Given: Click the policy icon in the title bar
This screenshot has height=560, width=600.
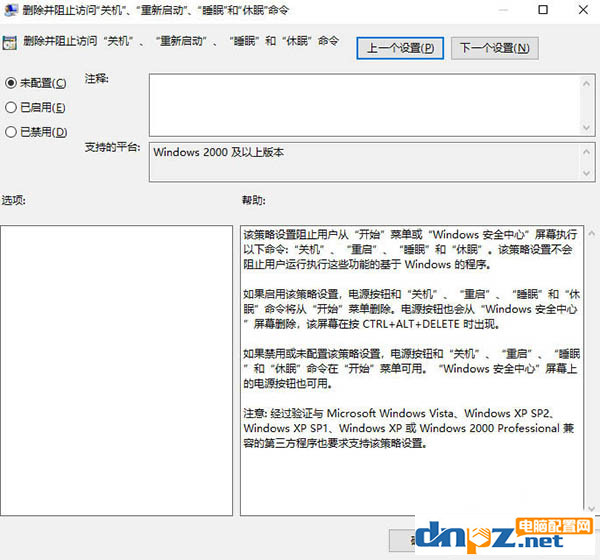Looking at the screenshot, I should coord(10,10).
